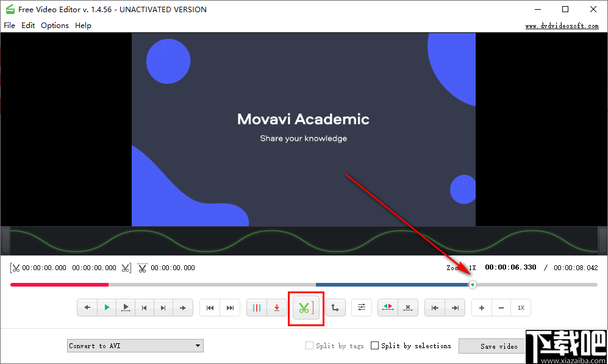Click the Free Video Editor logo icon

coord(9,9)
